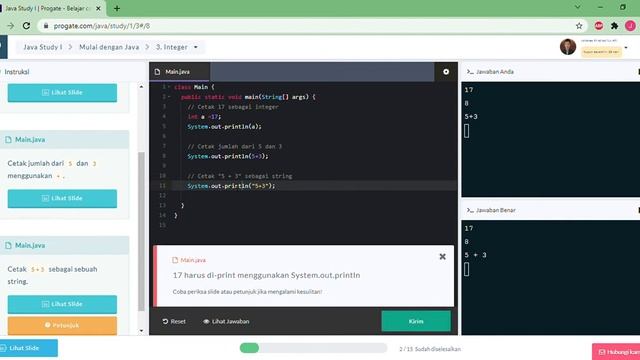Click the Hubungi kami contact button
The image size is (640, 360).
(x=616, y=351)
